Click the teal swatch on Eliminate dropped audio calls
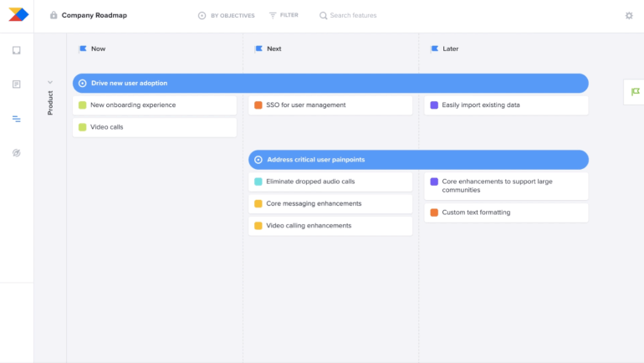This screenshot has height=363, width=644. (x=258, y=181)
